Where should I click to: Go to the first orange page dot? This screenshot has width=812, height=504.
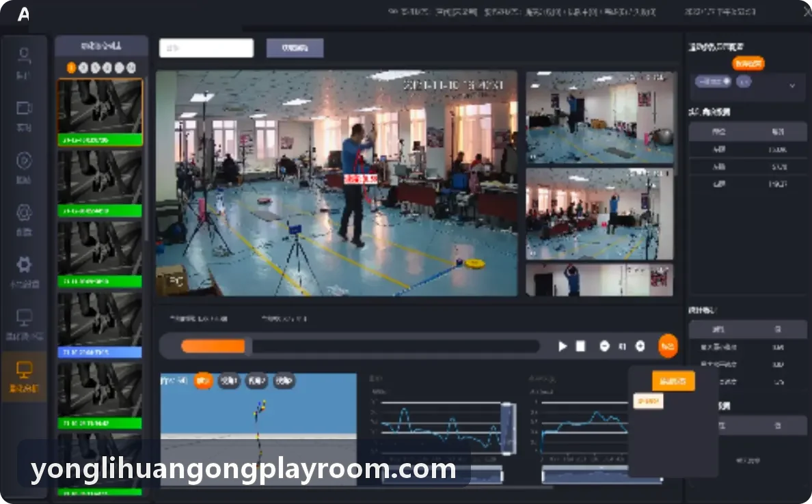[x=72, y=68]
